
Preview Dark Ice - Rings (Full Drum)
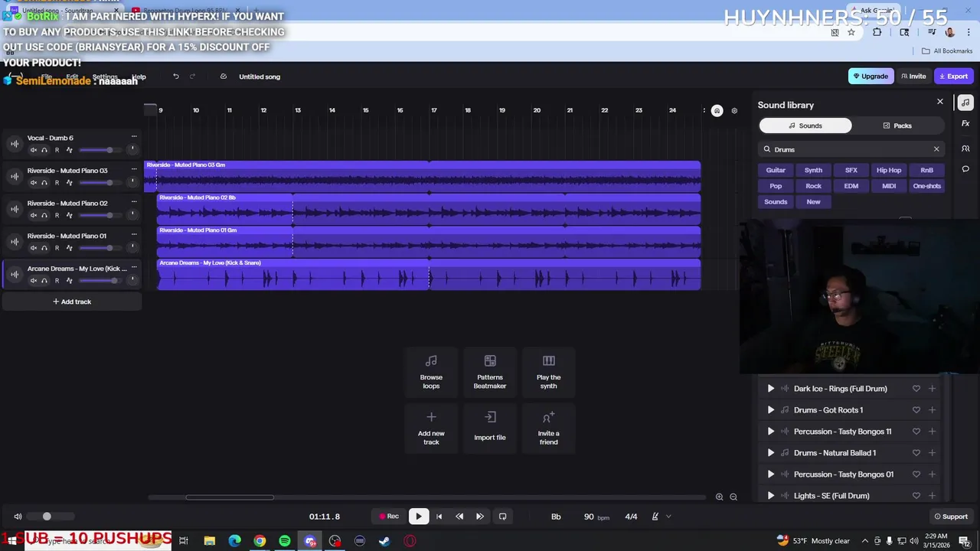(771, 389)
